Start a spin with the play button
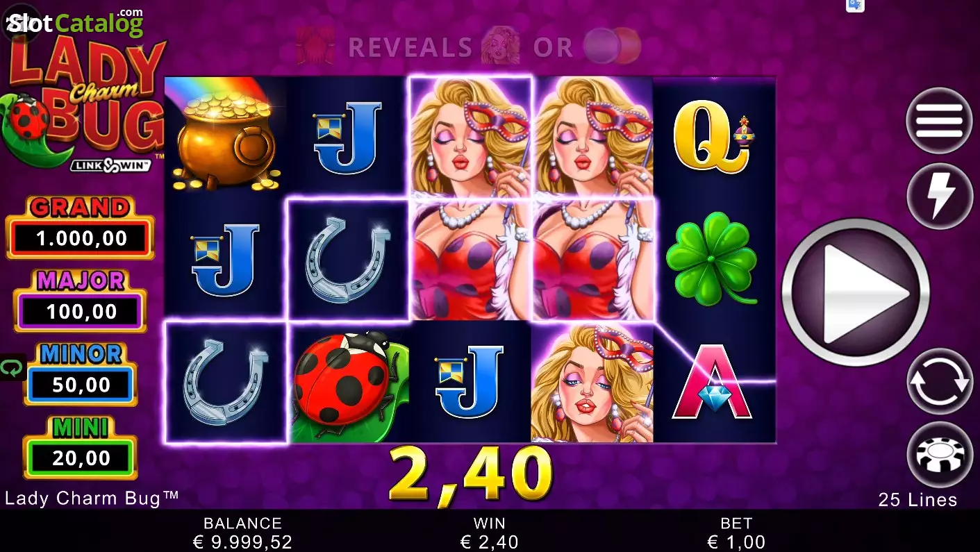980x552 pixels. click(856, 292)
